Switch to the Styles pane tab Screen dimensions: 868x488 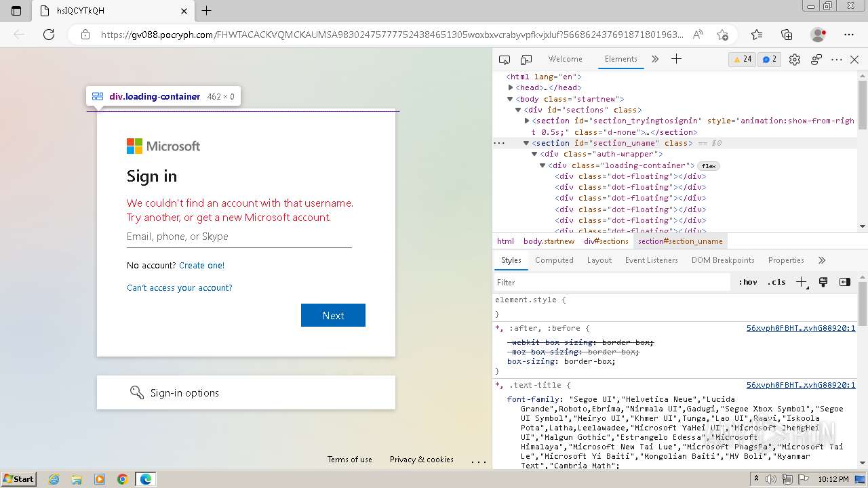coord(511,260)
